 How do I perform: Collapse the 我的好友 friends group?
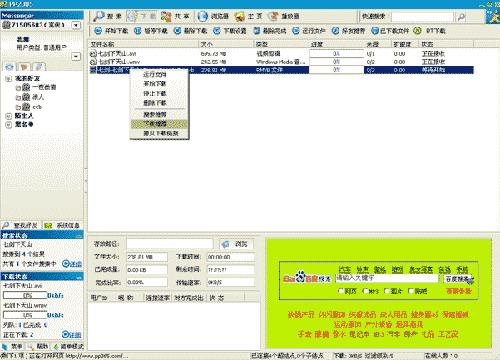click(9, 79)
